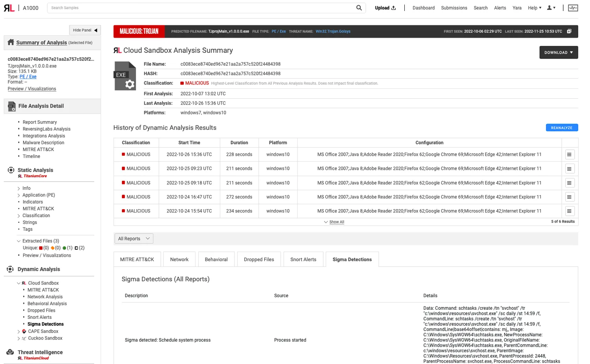Image resolution: width=590 pixels, height=364 pixels.
Task: Click the REANALYZE button
Action: click(x=562, y=127)
